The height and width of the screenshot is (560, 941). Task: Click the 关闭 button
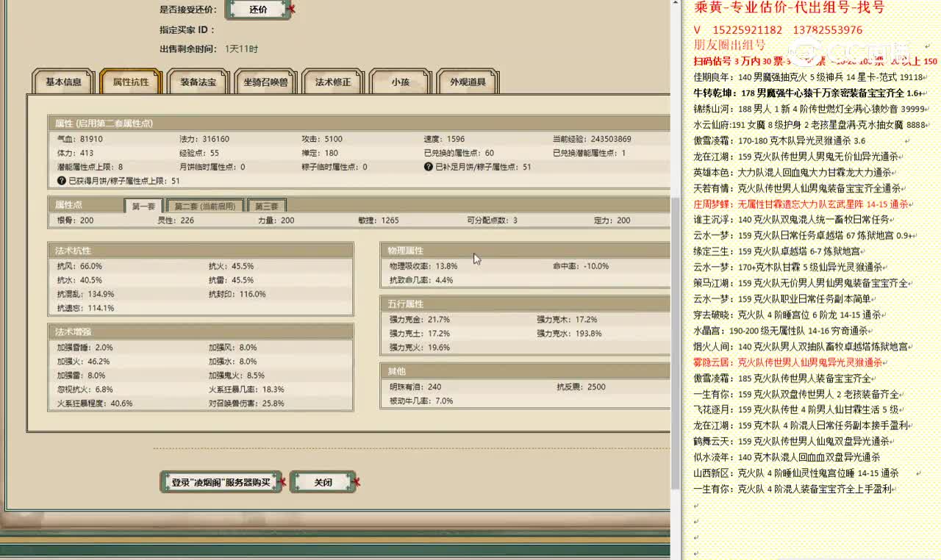click(323, 482)
